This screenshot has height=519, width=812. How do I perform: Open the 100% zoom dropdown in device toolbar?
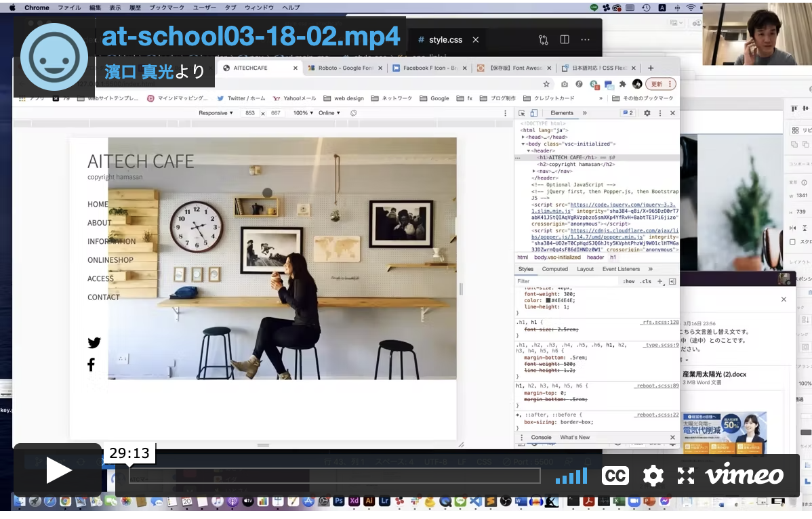point(304,112)
